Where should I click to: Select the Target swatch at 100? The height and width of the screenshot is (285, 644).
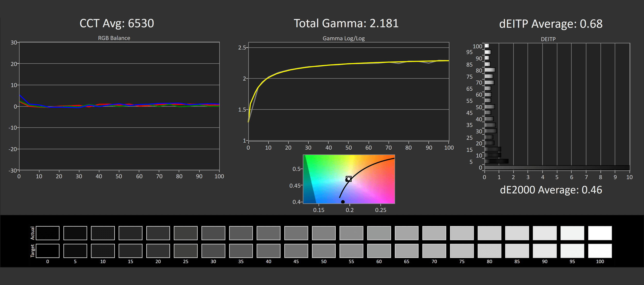[600, 251]
